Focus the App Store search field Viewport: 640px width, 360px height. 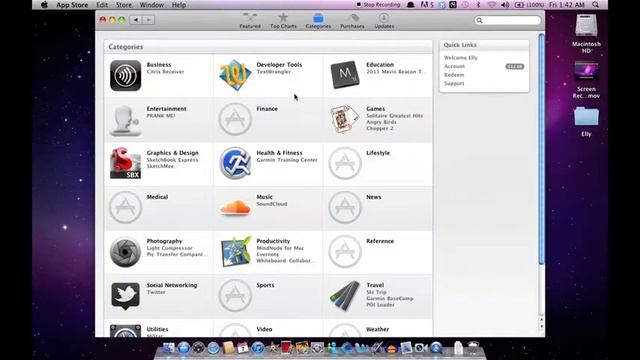(507, 20)
